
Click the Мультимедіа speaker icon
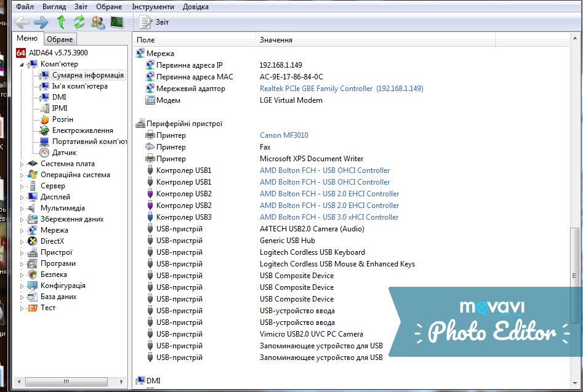(33, 208)
